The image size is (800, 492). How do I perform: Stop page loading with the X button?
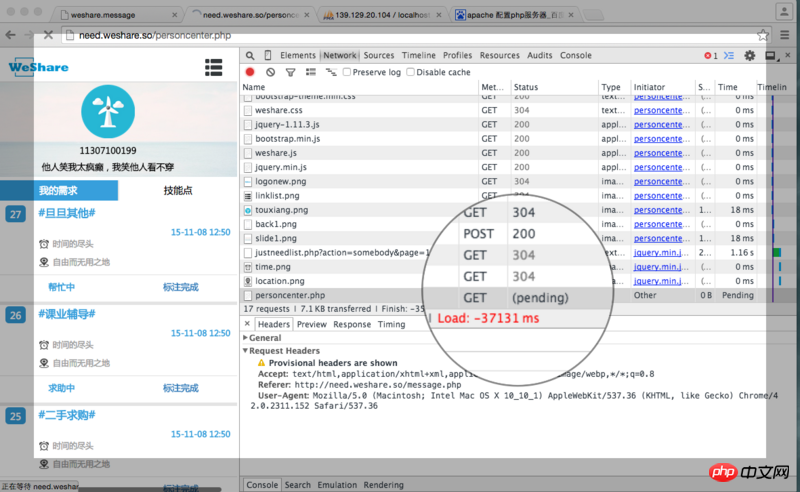(47, 35)
